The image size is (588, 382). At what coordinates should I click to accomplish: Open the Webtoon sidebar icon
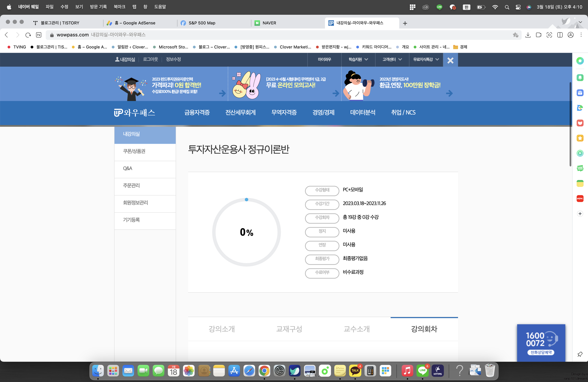(x=580, y=168)
